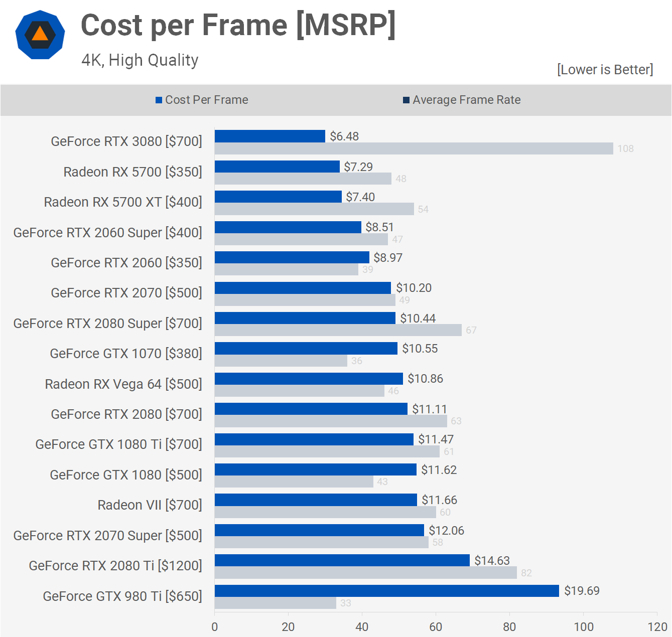The image size is (672, 637).
Task: Click the GeForce RTX 3080 [$700] label
Action: 126,141
